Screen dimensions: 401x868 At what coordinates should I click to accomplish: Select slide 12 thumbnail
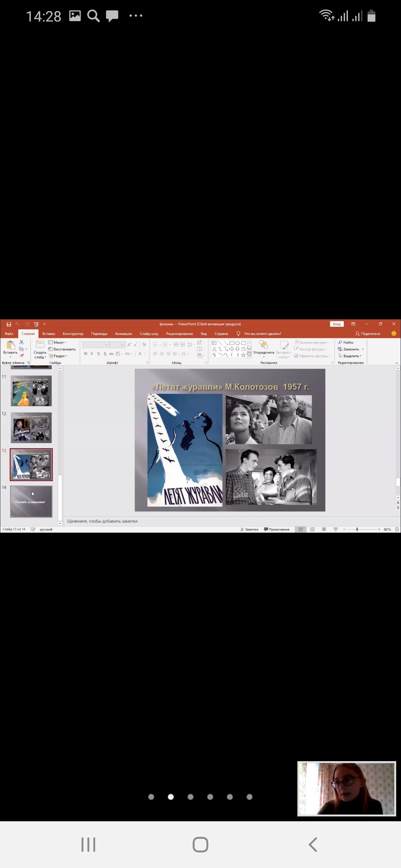[31, 427]
